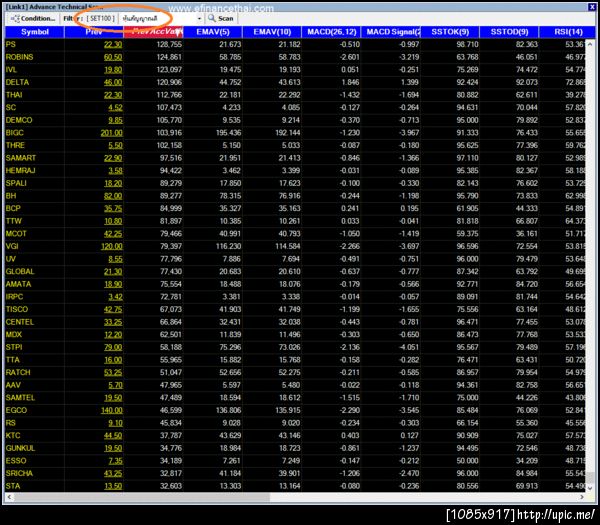Sort by the PrevAccVal column header

click(153, 32)
